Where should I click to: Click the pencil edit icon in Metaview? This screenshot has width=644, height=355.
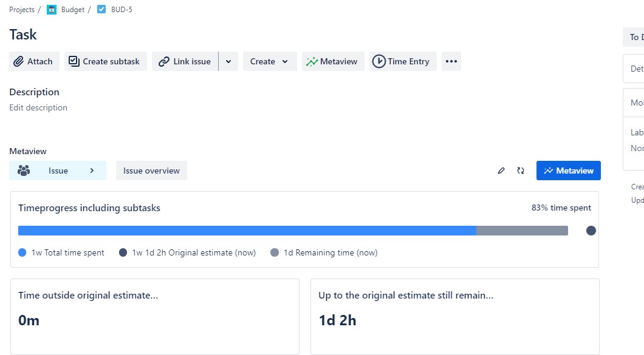click(x=501, y=171)
